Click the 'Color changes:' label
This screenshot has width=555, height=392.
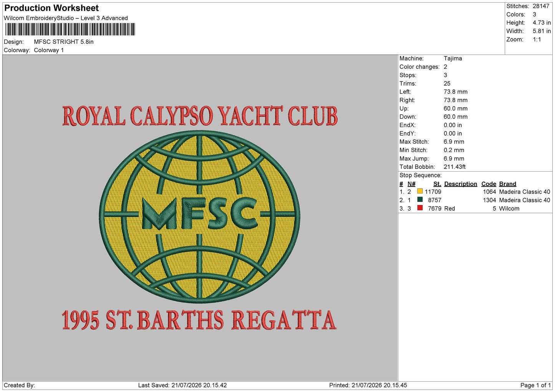pos(419,67)
